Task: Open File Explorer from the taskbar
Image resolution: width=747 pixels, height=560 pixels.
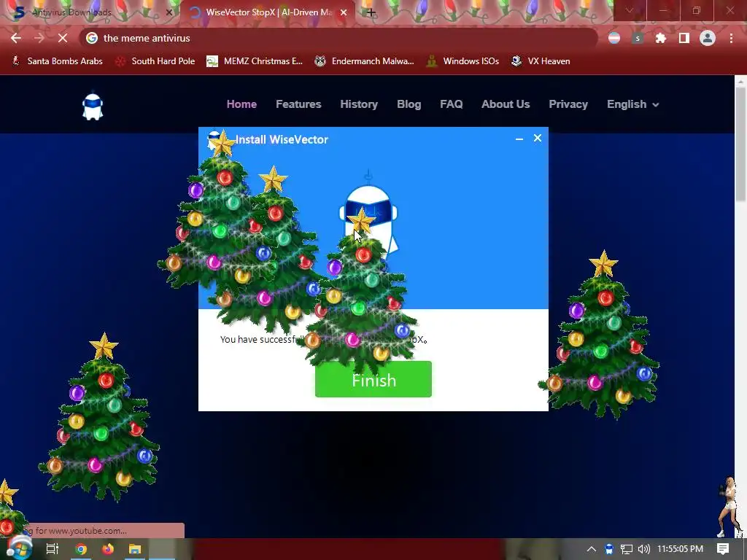Action: tap(135, 549)
